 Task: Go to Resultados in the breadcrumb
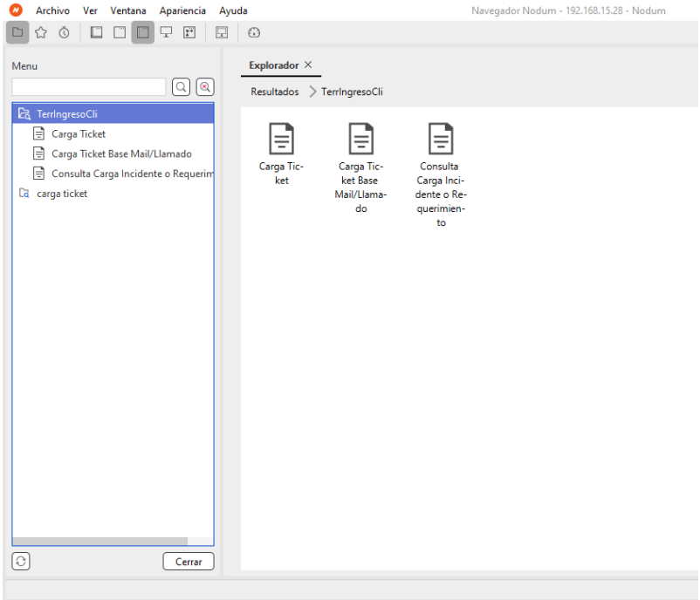pos(274,92)
